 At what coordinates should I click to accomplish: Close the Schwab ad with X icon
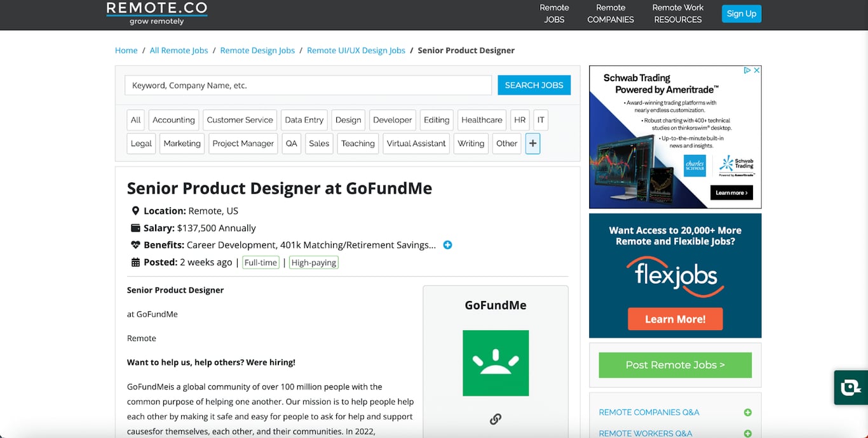757,70
